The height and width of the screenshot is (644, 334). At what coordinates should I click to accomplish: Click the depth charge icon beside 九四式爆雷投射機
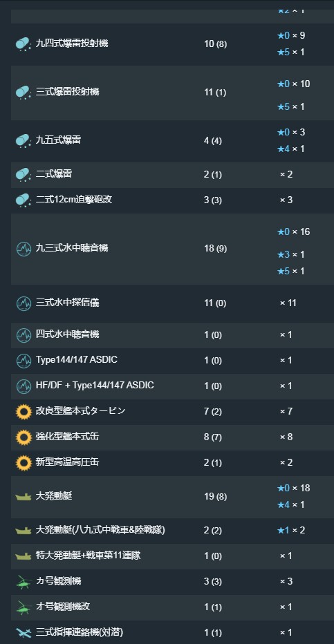(23, 44)
